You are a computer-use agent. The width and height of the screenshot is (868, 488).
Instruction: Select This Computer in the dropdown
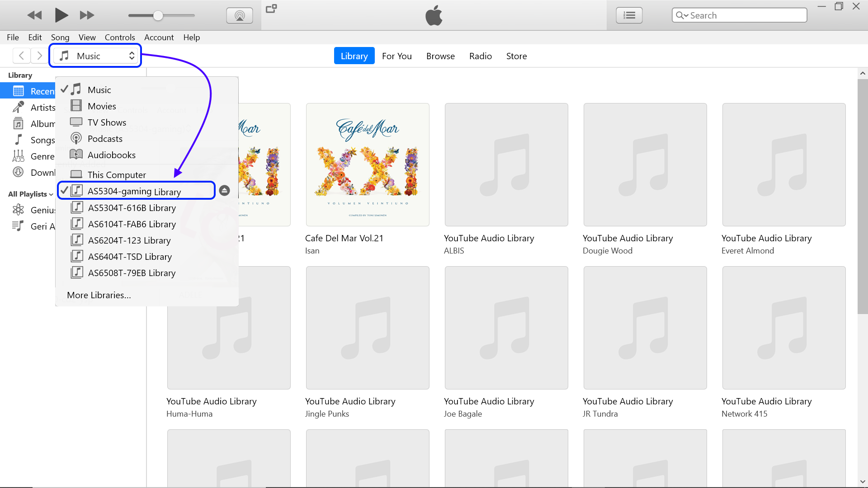(x=147, y=175)
